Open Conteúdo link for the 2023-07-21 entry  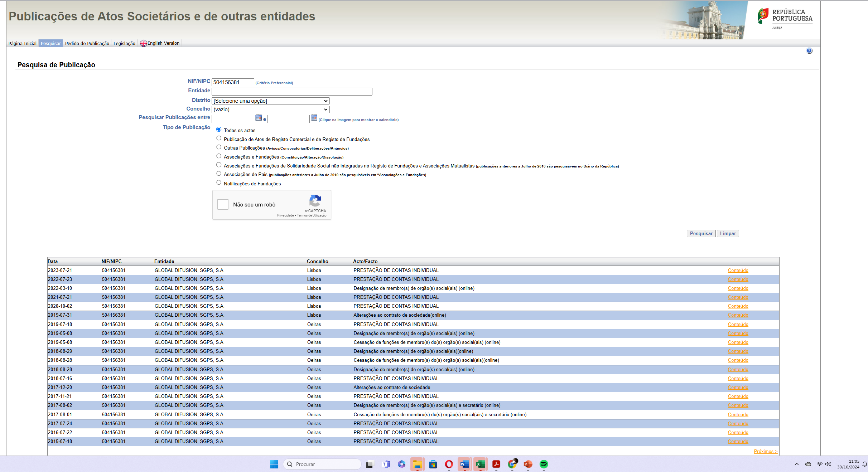click(x=738, y=271)
